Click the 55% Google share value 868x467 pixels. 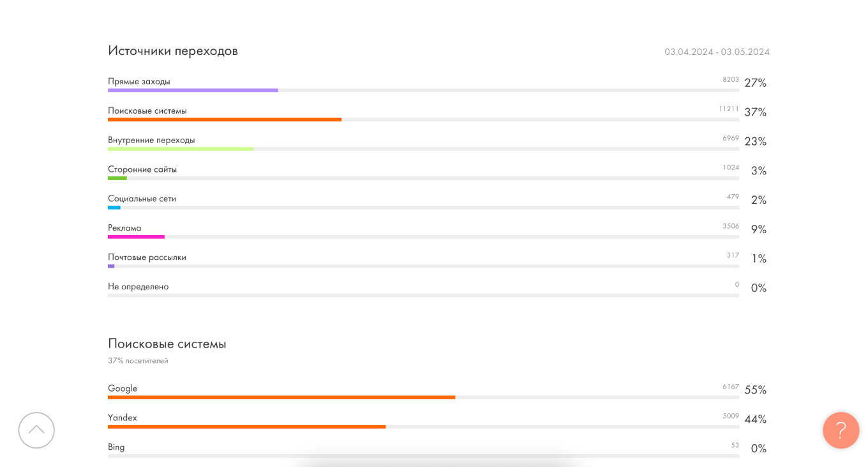[x=755, y=390]
